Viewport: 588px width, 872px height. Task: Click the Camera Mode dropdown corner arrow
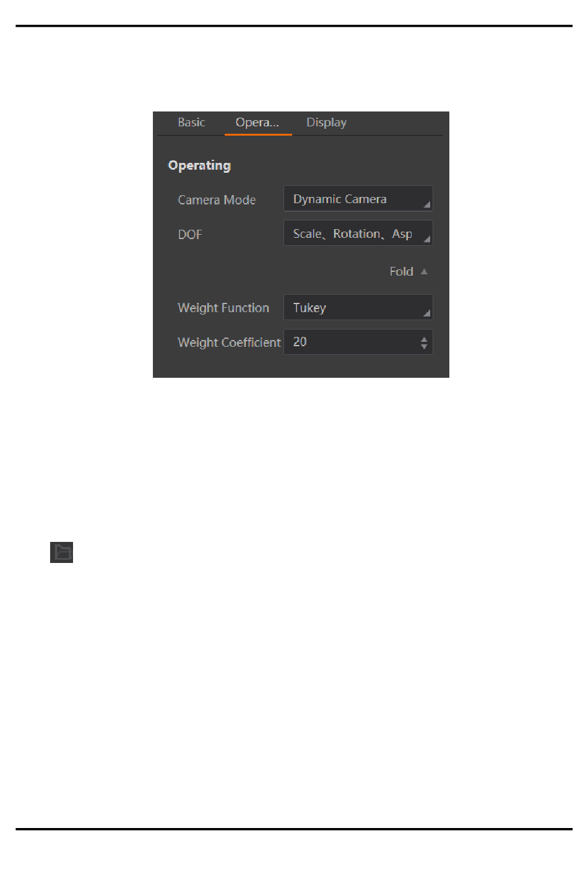pyautogui.click(x=426, y=204)
